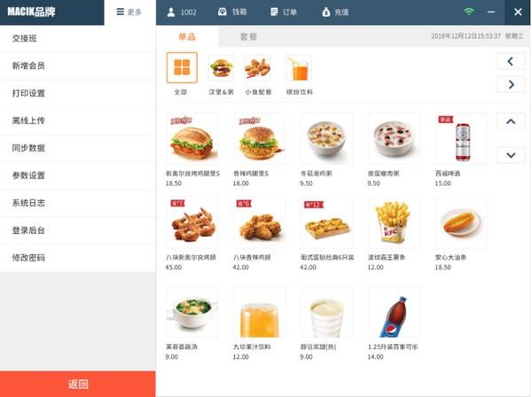Show next categories with right chevron

coord(511,84)
